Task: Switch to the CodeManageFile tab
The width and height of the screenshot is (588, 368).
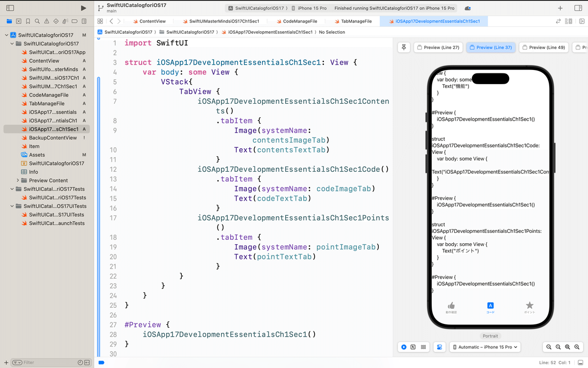Action: [296, 22]
